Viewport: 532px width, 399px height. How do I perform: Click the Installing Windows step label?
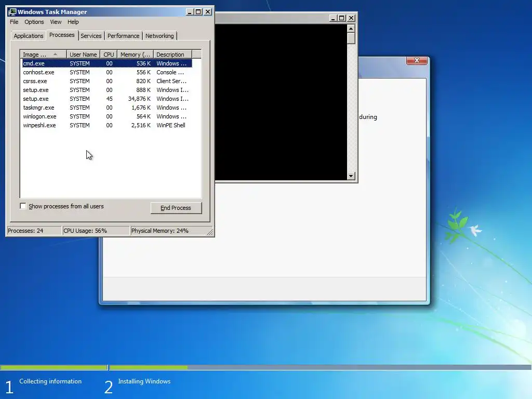tap(144, 381)
